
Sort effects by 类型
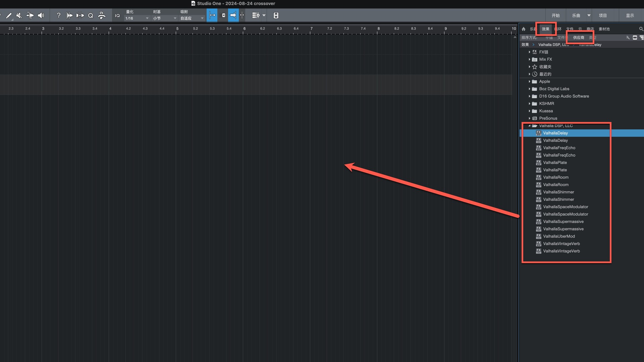point(592,38)
